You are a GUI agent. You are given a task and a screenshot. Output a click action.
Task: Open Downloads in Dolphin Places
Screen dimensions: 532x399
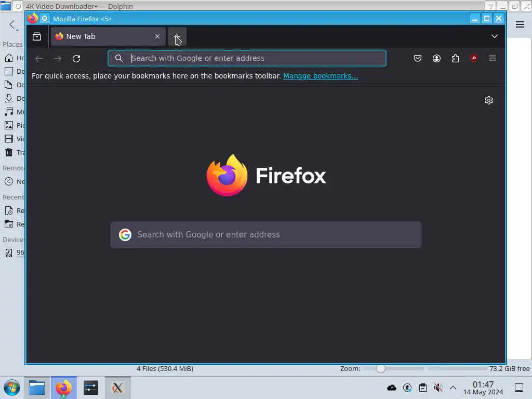[14, 98]
